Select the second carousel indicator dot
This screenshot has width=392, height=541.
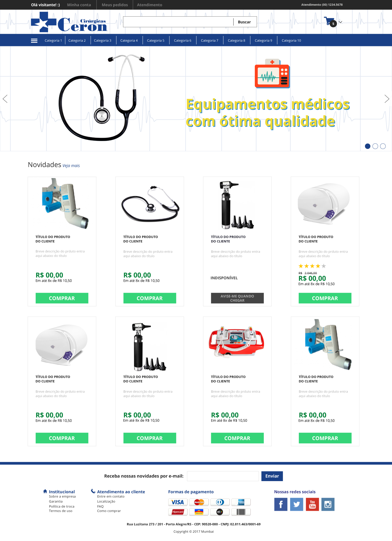coord(375,146)
